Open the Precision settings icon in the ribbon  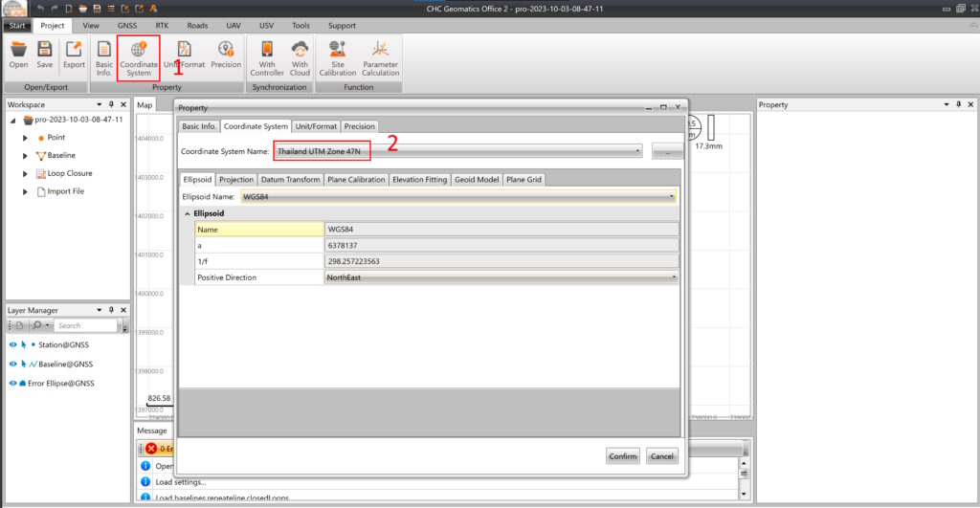(x=226, y=55)
